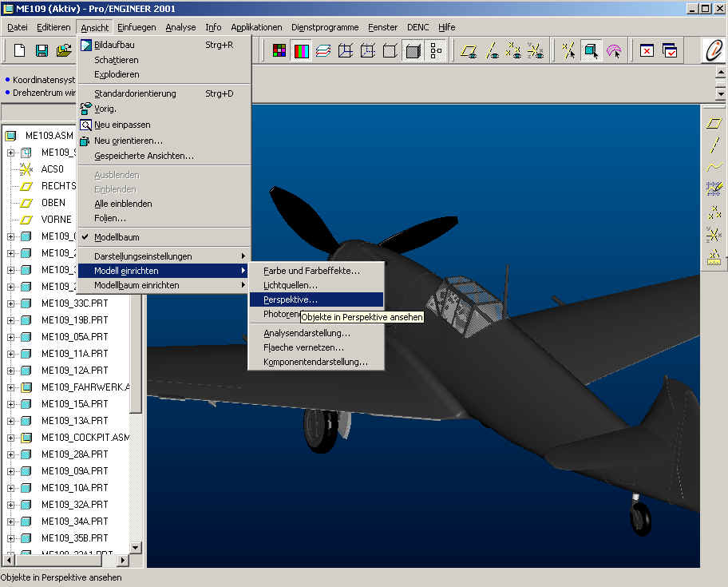The width and height of the screenshot is (728, 587).
Task: Create a datum curve from right toolbar
Action: tap(714, 167)
